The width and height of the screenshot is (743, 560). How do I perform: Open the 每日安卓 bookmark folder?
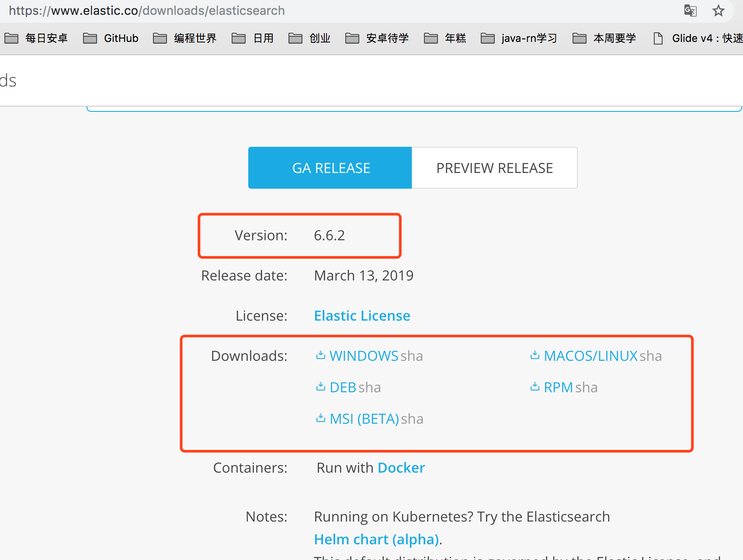coord(36,38)
